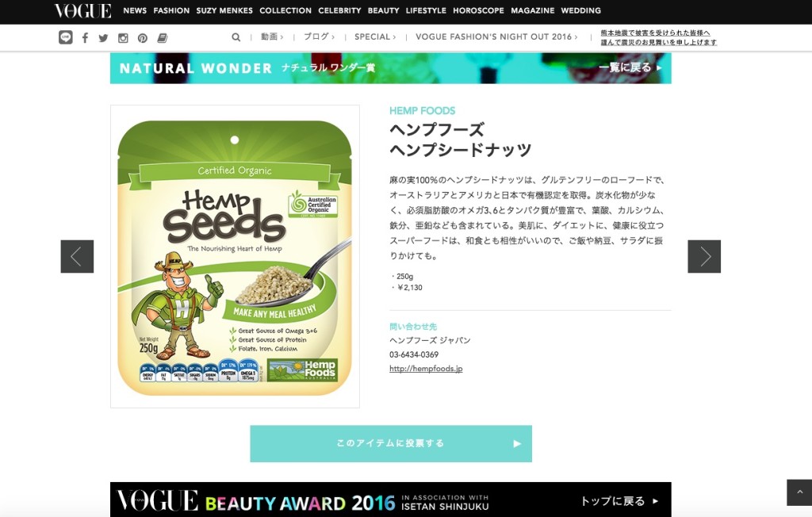This screenshot has height=517, width=812.
Task: Open the COLLECTION menu
Action: click(x=285, y=10)
